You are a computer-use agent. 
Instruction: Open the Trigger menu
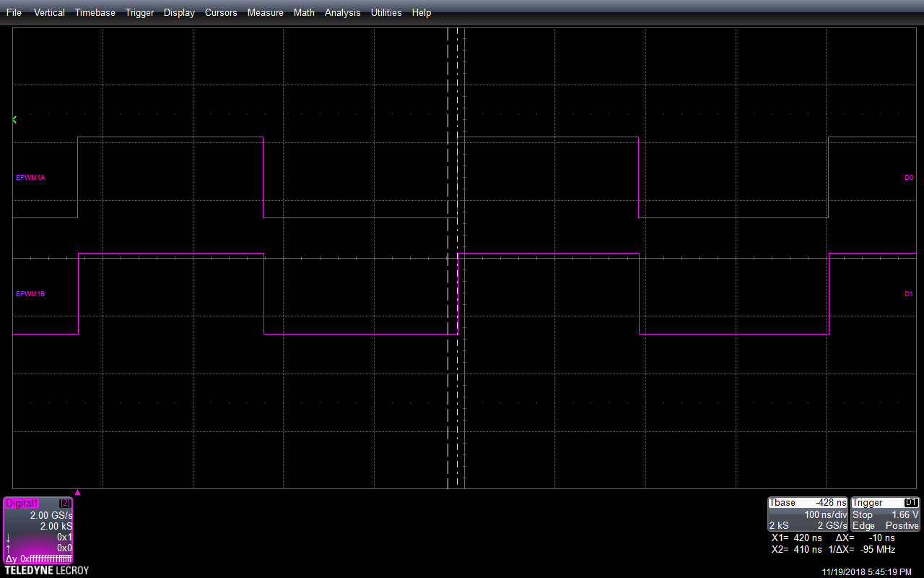(139, 12)
